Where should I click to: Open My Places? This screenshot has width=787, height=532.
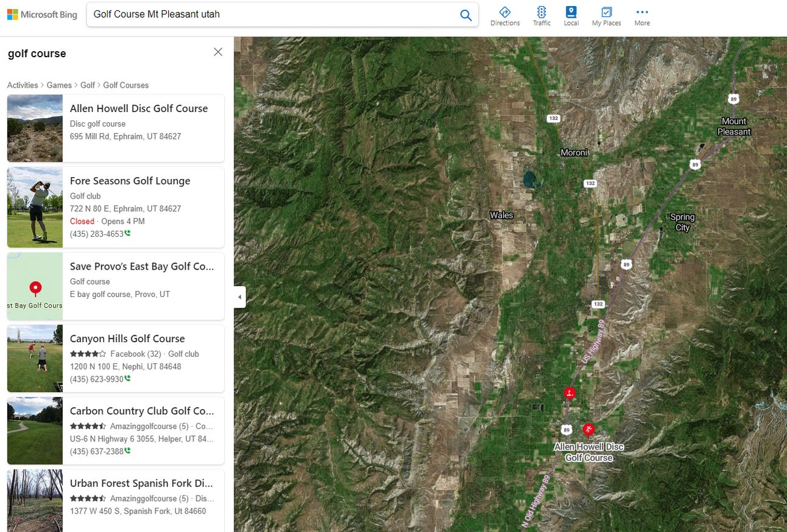pos(606,16)
